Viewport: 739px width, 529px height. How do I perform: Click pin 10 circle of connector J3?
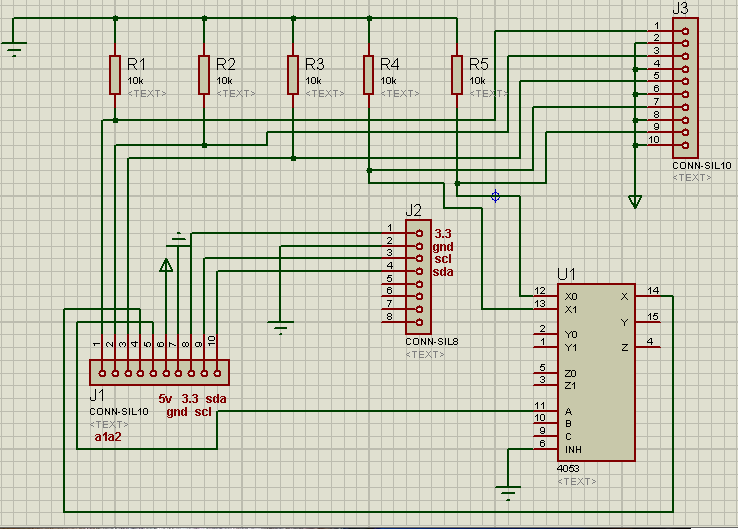point(685,145)
